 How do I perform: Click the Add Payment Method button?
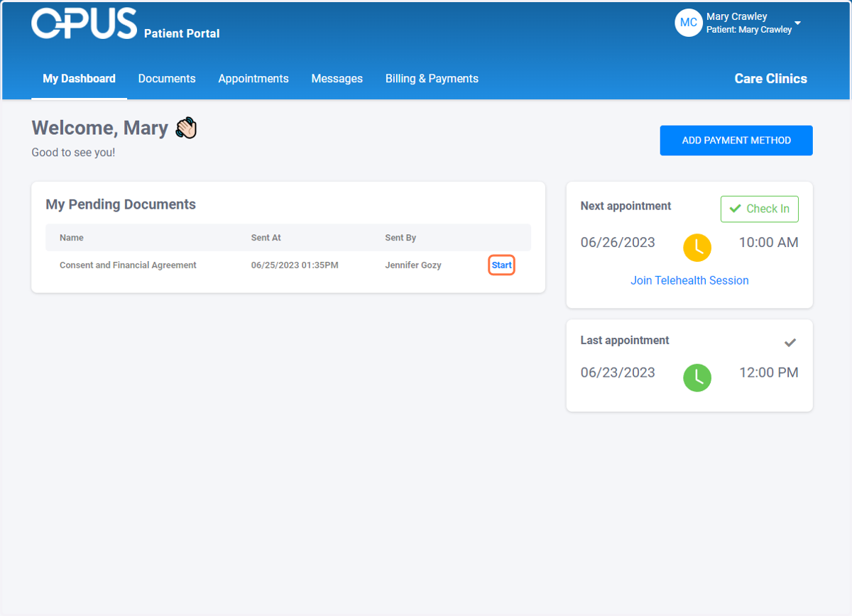(736, 141)
